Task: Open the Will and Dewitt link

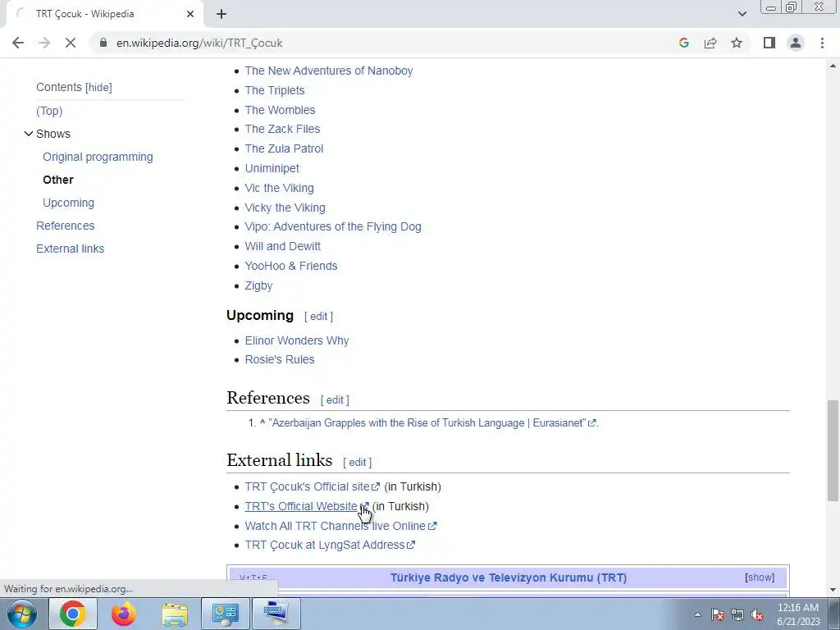Action: point(283,246)
